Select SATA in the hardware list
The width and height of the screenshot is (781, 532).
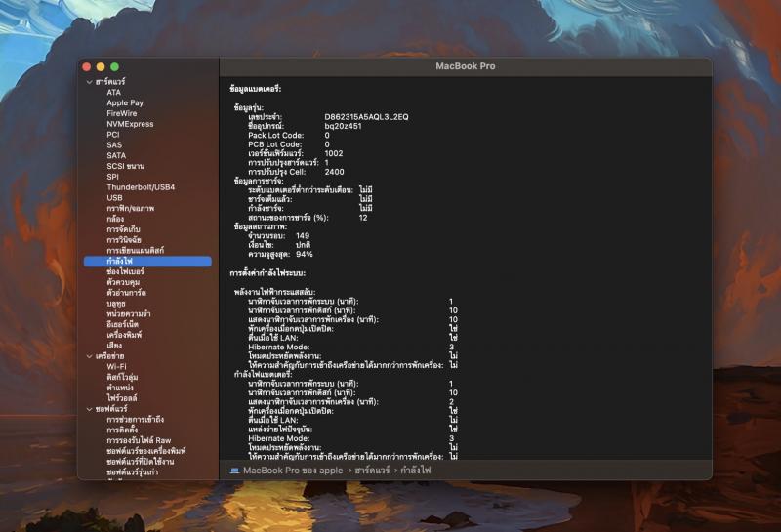tap(116, 155)
